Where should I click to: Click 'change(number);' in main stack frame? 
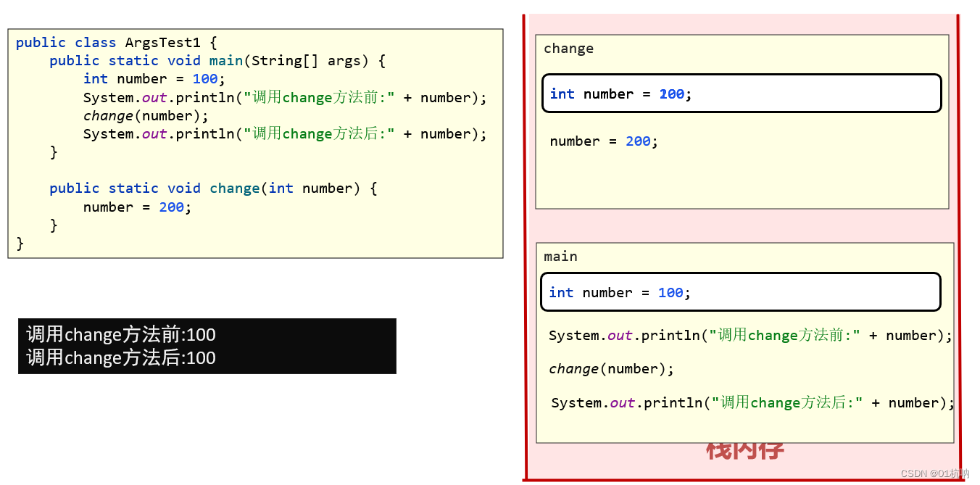[611, 369]
